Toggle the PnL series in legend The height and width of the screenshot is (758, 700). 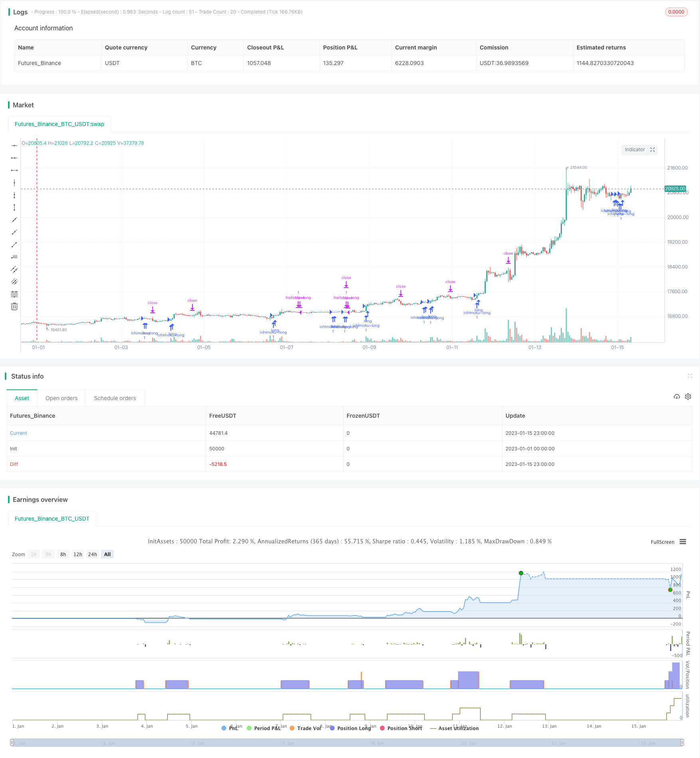pyautogui.click(x=229, y=728)
